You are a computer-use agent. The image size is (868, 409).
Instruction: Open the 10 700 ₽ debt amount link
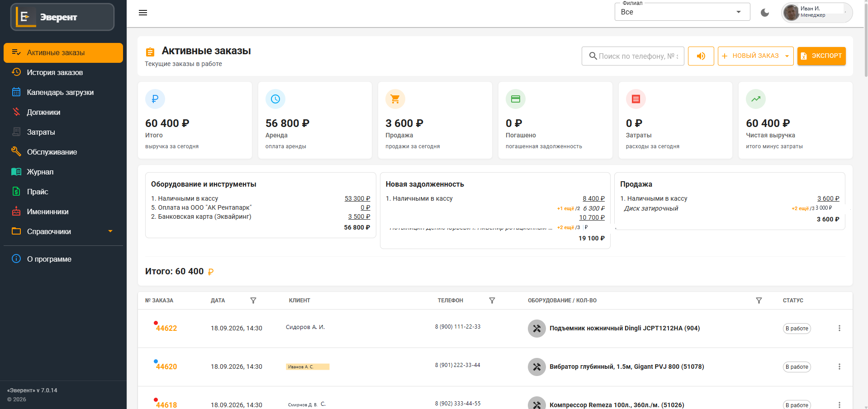point(592,217)
